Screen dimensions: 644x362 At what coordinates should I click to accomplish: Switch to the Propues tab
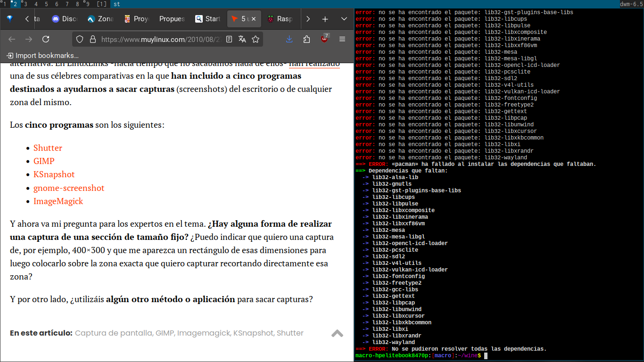click(x=172, y=19)
